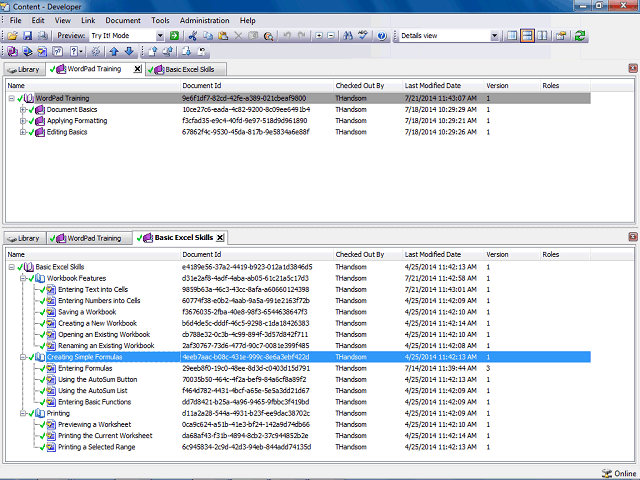Open the Administration menu
The image size is (640, 480).
tap(204, 20)
